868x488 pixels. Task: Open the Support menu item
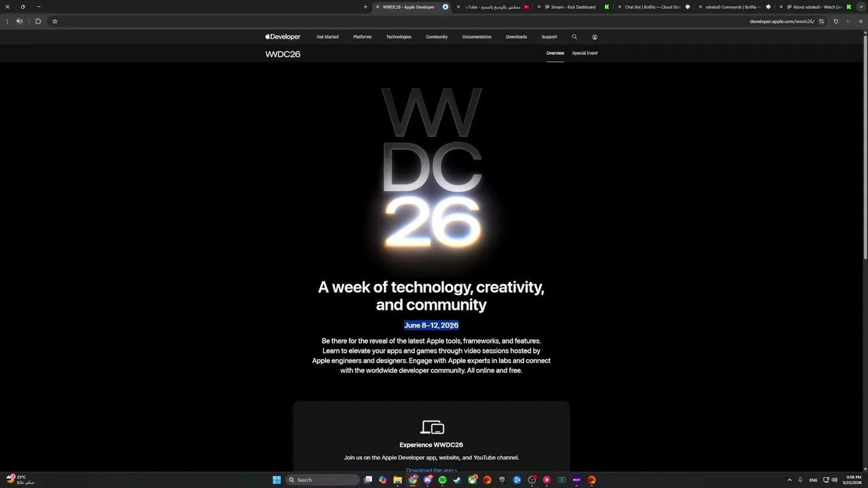pyautogui.click(x=549, y=37)
